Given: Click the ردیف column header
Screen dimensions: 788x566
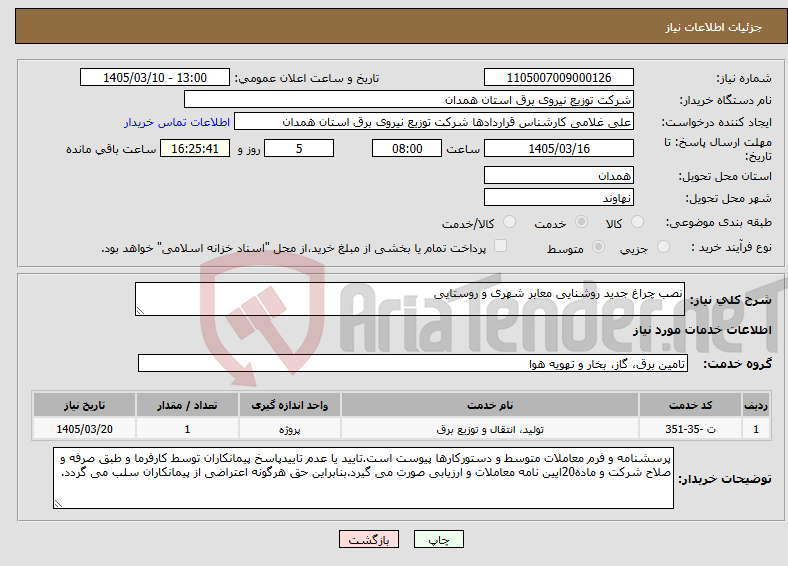Looking at the screenshot, I should [x=756, y=405].
